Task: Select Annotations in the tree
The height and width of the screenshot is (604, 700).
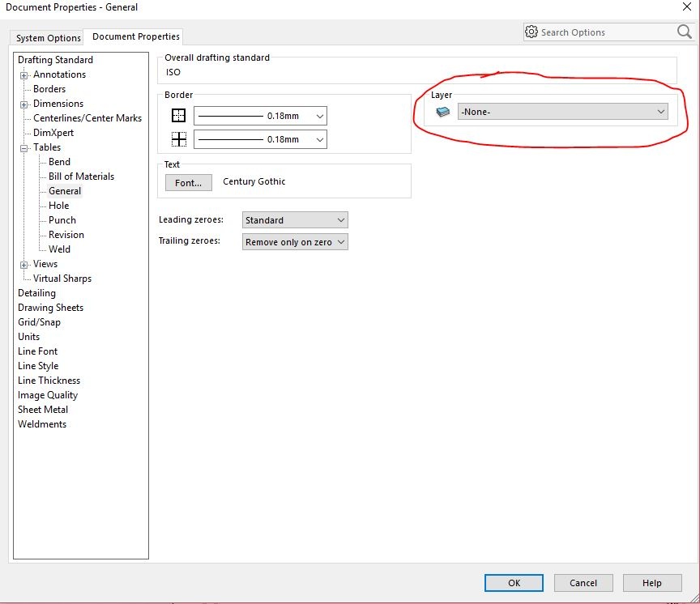Action: [59, 74]
